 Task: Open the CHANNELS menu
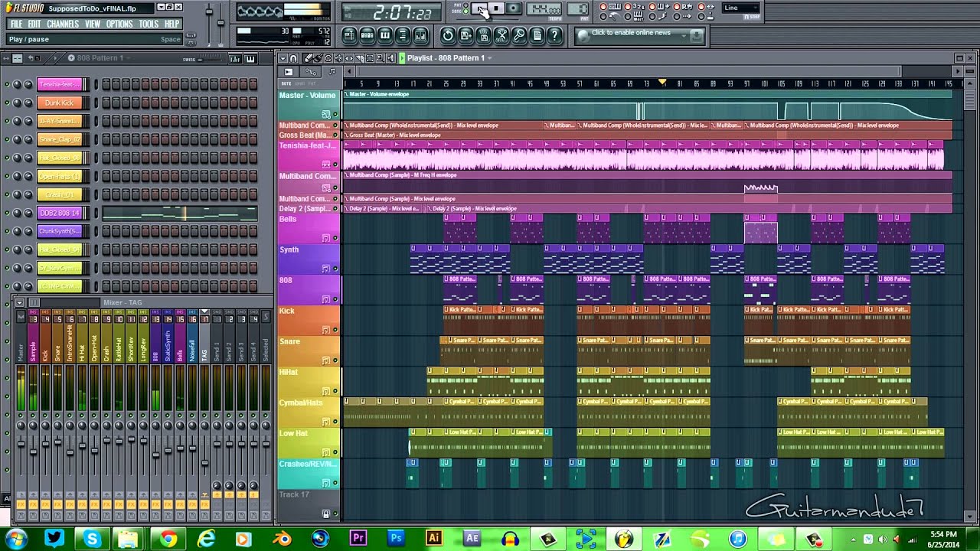[x=63, y=24]
